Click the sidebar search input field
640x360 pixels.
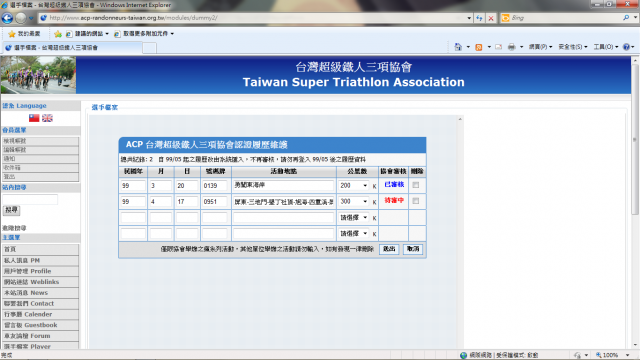click(30, 200)
